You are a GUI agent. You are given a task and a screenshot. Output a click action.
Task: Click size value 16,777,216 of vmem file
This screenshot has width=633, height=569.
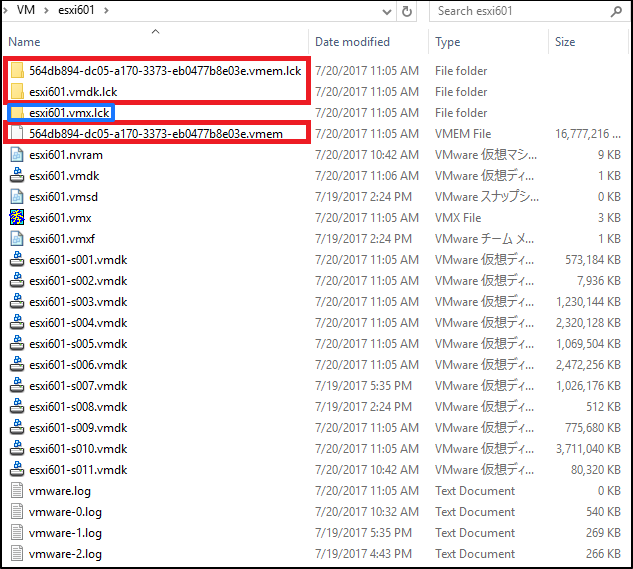588,134
